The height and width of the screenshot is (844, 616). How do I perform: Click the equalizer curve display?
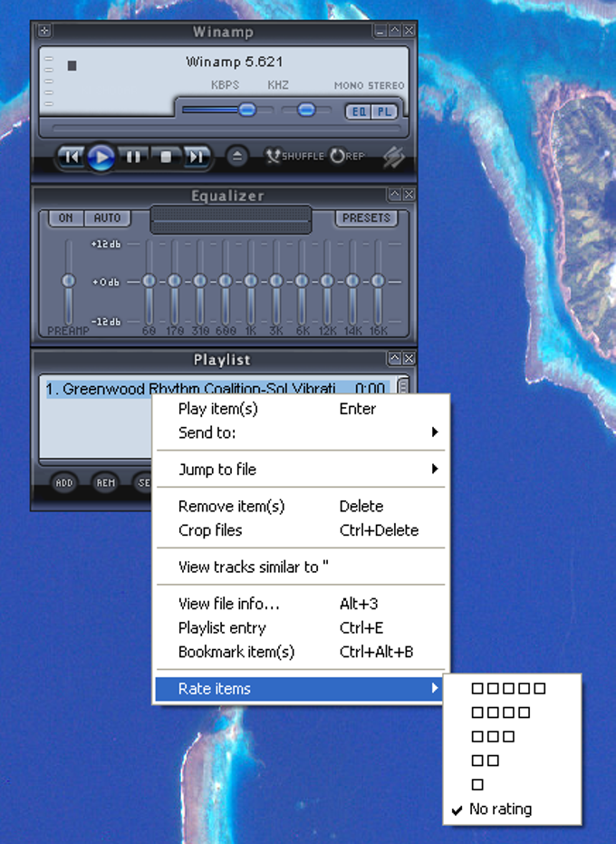click(x=231, y=219)
